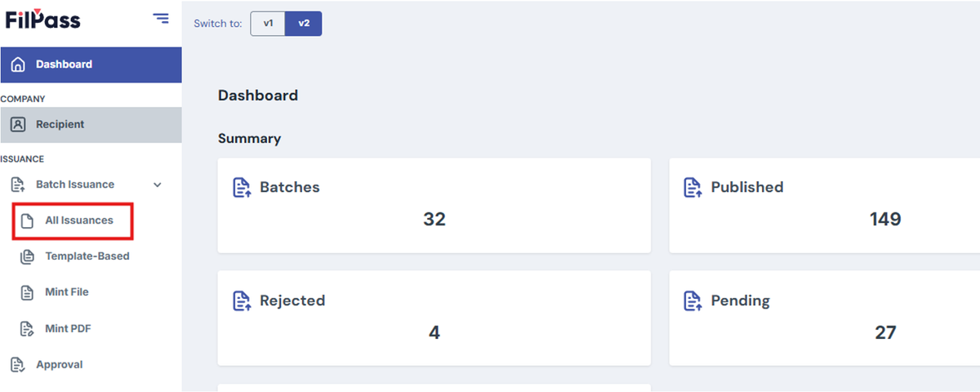Open the Batches summary card
This screenshot has width=980, height=392.
click(x=434, y=206)
